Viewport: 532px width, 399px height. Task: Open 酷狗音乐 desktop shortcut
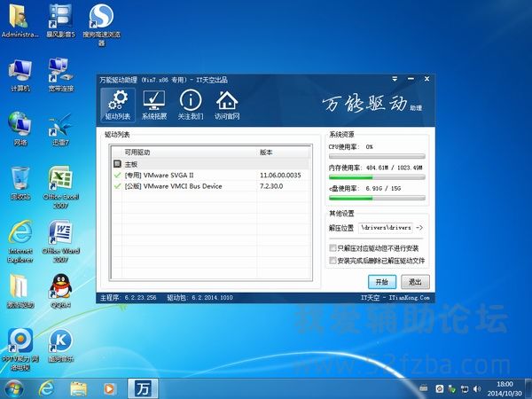(60, 346)
